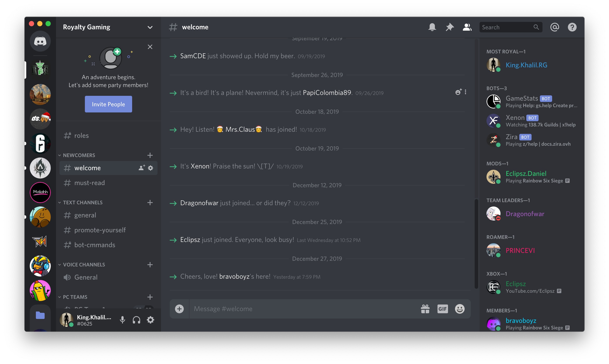Open user settings gear
The width and height of the screenshot is (609, 364).
point(150,320)
